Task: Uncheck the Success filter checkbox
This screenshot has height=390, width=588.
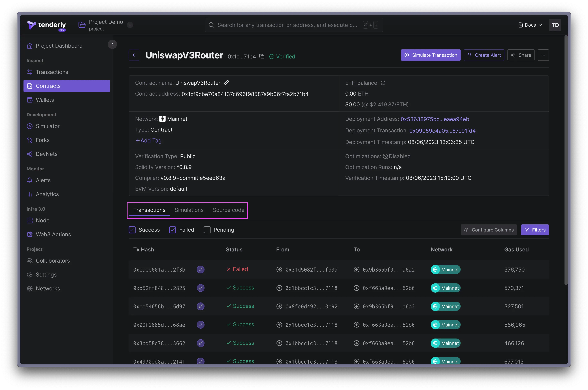Action: [132, 230]
